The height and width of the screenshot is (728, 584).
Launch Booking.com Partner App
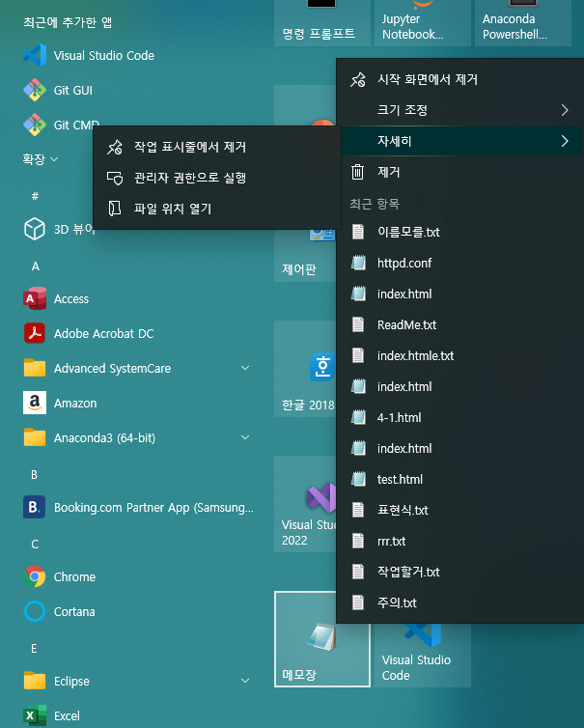click(x=138, y=507)
